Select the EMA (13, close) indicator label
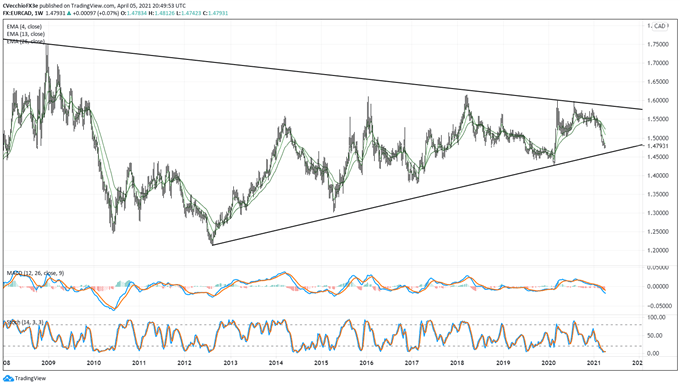 [x=26, y=34]
